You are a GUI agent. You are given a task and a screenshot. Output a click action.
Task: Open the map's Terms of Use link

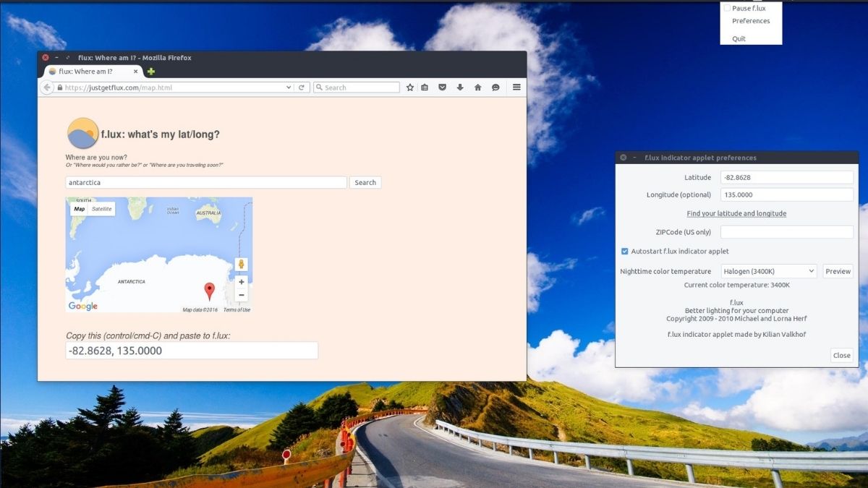(x=237, y=310)
